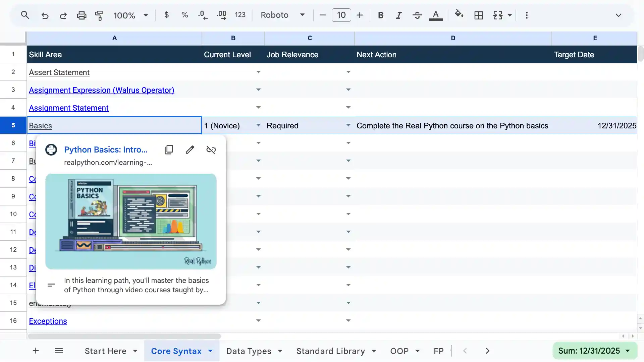
Task: Copy the Python Basics link
Action: (x=169, y=149)
